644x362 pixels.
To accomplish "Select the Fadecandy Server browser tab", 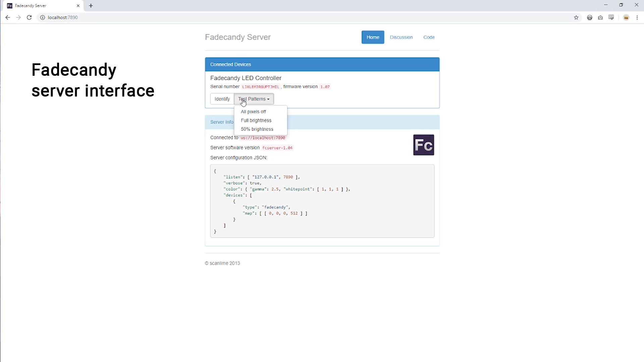I will (x=44, y=6).
